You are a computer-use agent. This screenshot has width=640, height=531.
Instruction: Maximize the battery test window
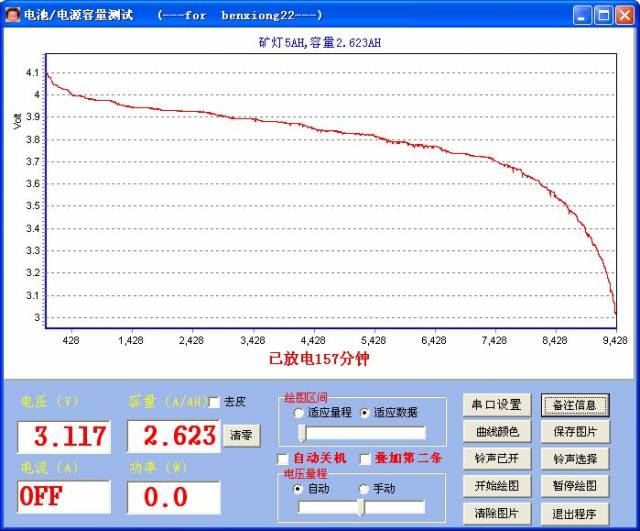coord(603,16)
